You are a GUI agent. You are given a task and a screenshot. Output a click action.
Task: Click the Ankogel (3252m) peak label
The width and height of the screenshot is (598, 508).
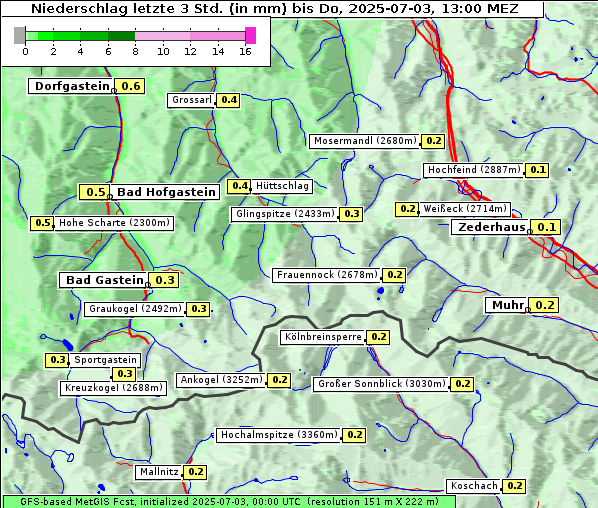click(x=221, y=380)
